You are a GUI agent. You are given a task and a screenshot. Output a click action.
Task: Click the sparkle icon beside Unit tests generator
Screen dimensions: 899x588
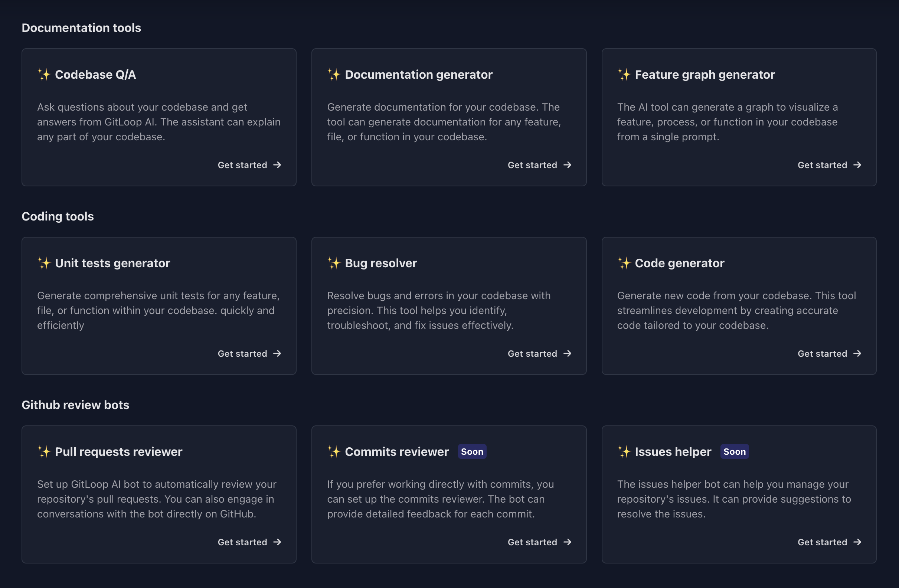(44, 263)
